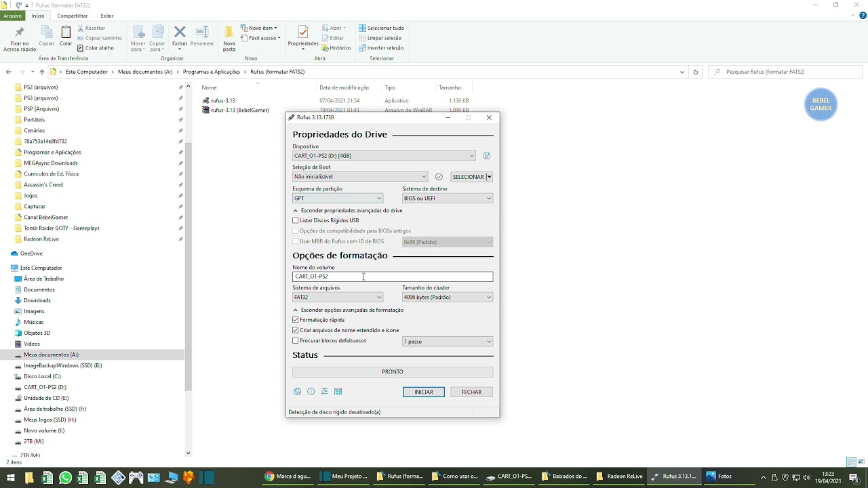
Task: Open Rufus settings sliders icon
Action: 324,392
